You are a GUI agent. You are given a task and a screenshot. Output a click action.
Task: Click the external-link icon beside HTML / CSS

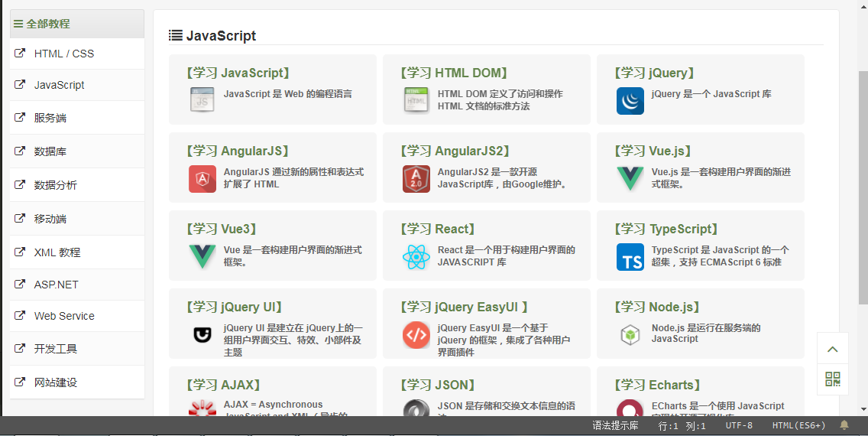[x=19, y=54]
